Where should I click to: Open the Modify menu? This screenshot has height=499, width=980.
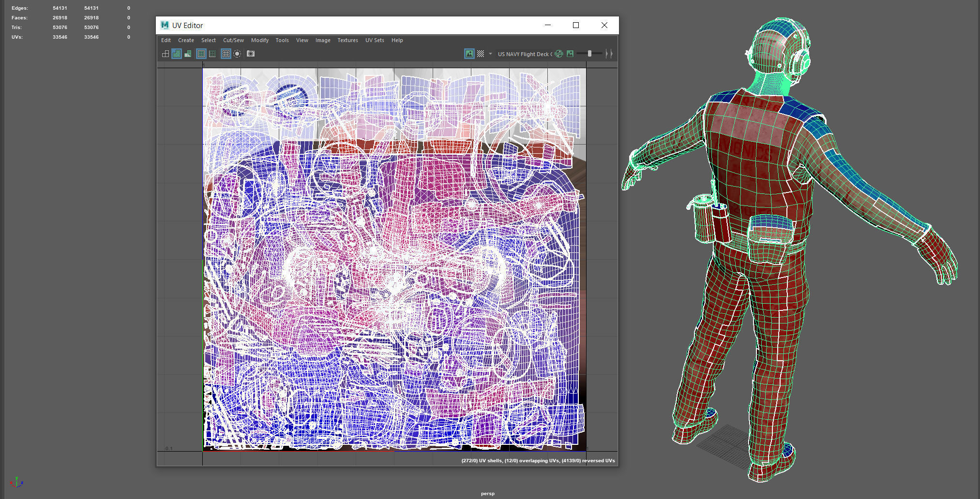click(x=260, y=40)
